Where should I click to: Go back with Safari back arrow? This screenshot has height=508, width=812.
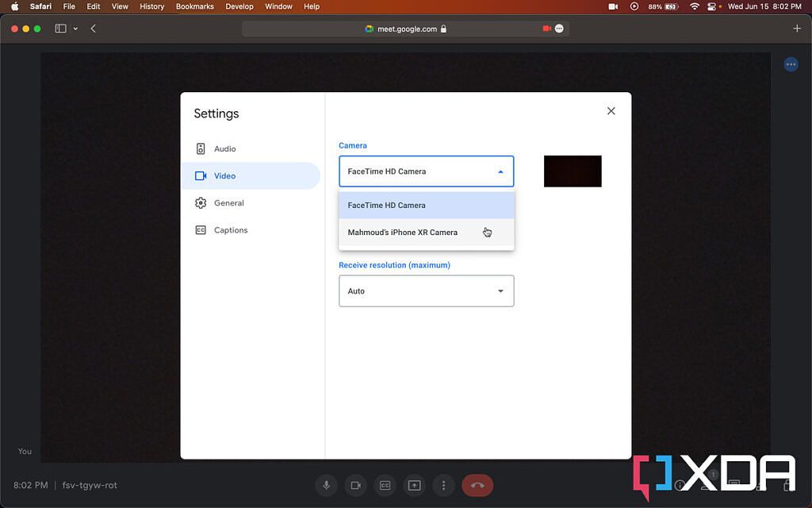pos(93,29)
